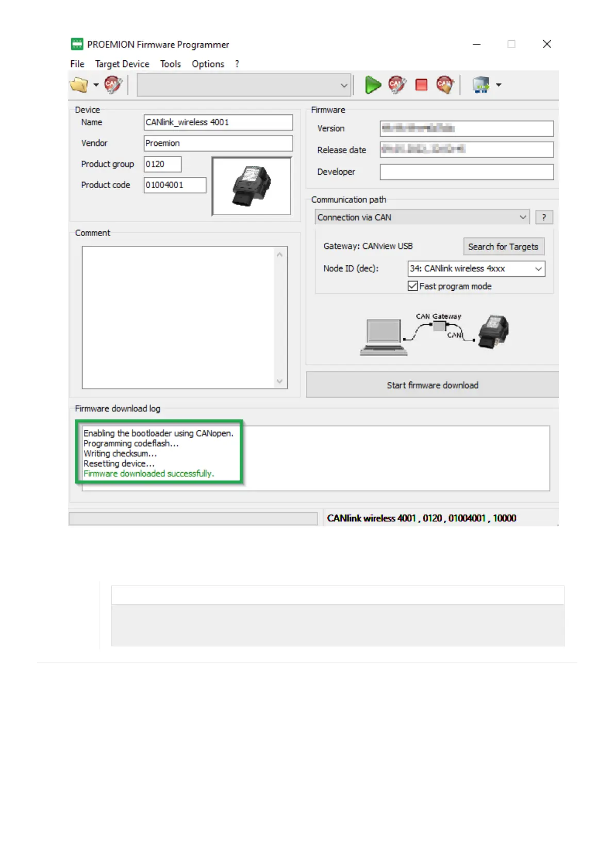Click the Developer field
Screen dimensions: 614x868
pos(467,172)
